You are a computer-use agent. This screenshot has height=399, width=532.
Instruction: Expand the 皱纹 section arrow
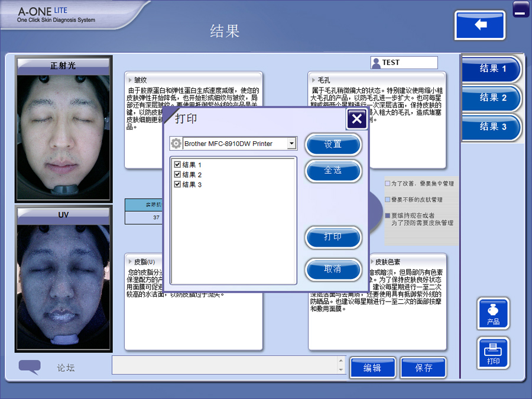pyautogui.click(x=130, y=80)
